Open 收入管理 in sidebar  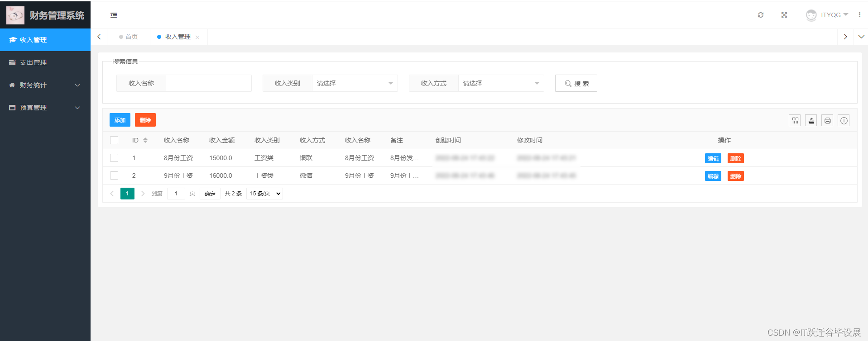coord(45,40)
